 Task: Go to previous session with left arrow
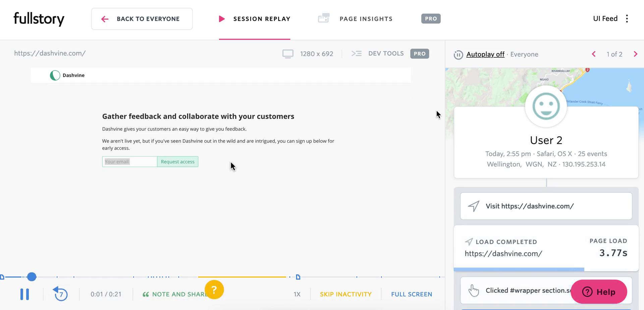594,54
